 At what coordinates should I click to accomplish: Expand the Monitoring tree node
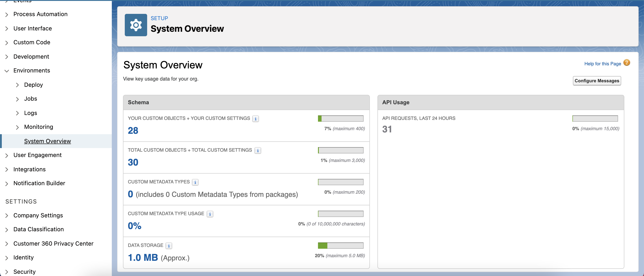(17, 127)
